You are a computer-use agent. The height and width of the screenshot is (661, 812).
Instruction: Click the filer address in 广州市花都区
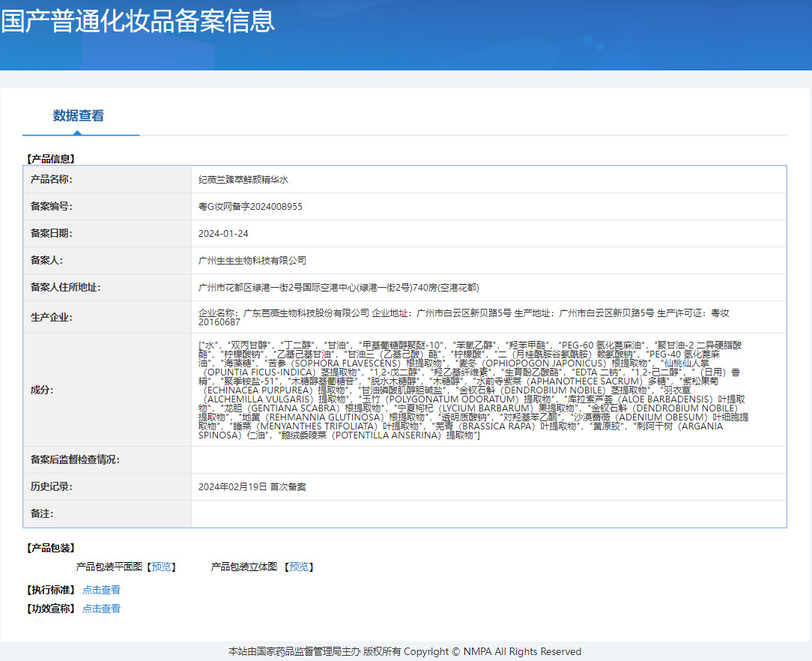point(339,288)
